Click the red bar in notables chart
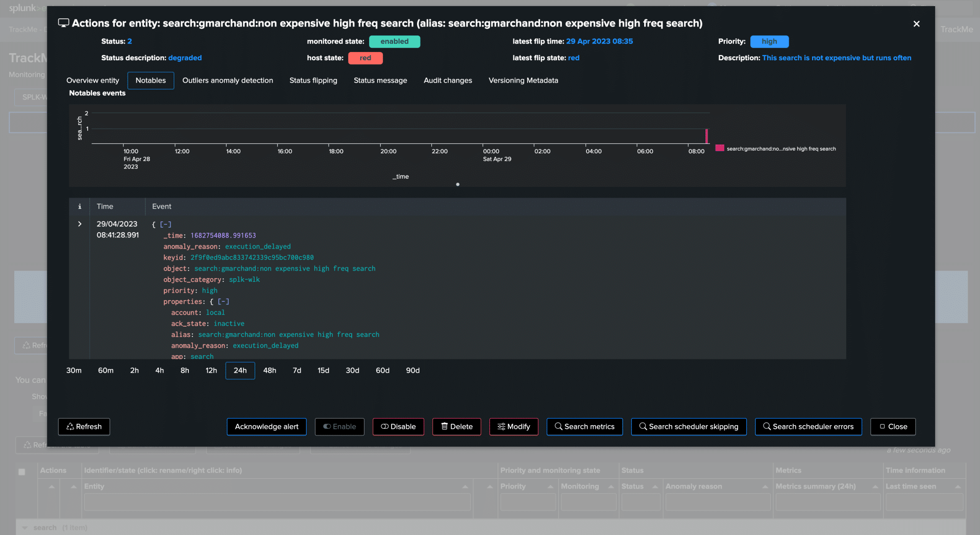 click(x=706, y=136)
